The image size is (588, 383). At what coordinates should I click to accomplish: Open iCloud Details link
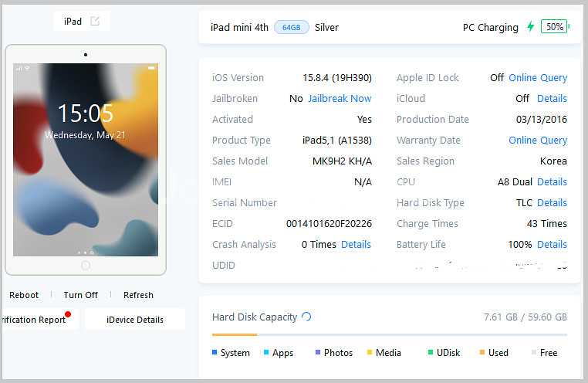pos(552,98)
